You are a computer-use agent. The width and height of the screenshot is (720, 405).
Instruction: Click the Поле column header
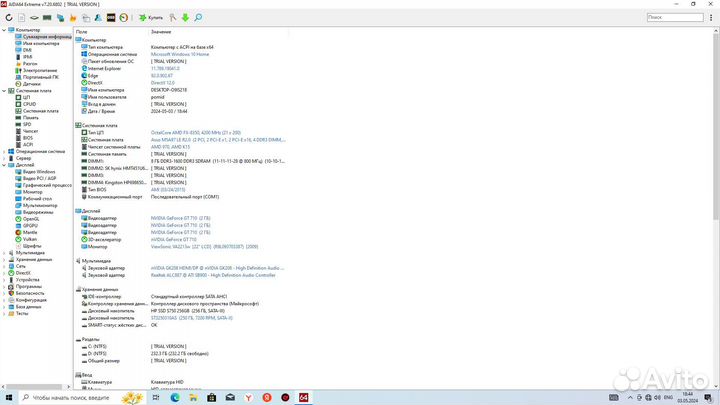[x=82, y=31]
